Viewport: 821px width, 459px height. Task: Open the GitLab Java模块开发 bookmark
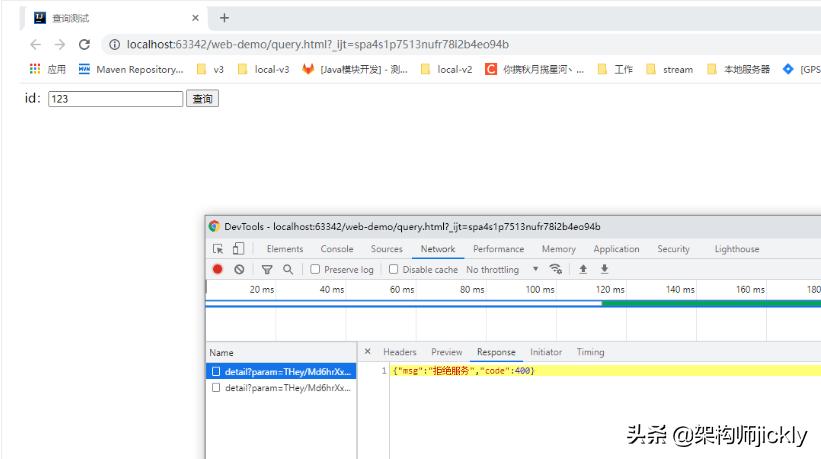tap(354, 69)
